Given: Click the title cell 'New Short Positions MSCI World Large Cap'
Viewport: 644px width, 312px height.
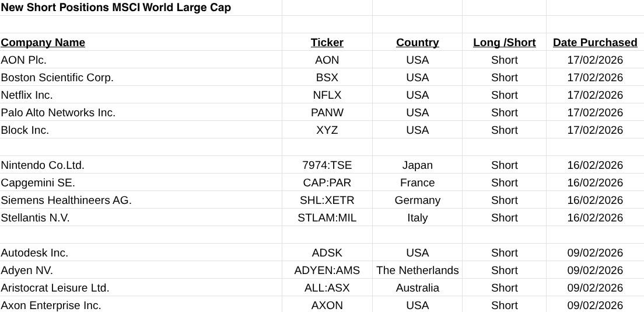Looking at the screenshot, I should pos(116,8).
